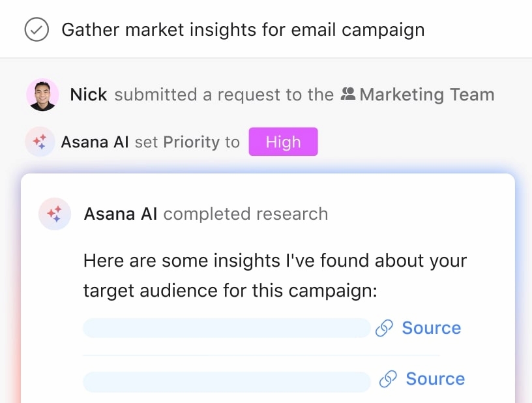Click the Marketing Team name
The image size is (532, 403).
426,94
